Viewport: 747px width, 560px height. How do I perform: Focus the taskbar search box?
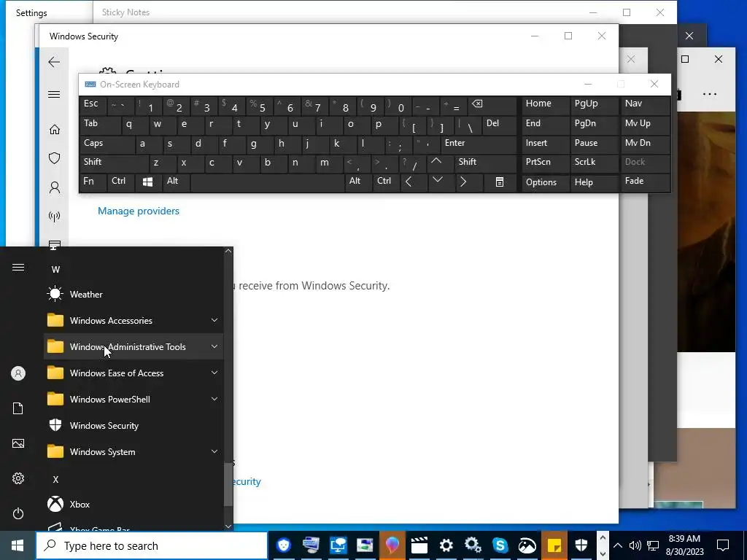[x=152, y=545]
